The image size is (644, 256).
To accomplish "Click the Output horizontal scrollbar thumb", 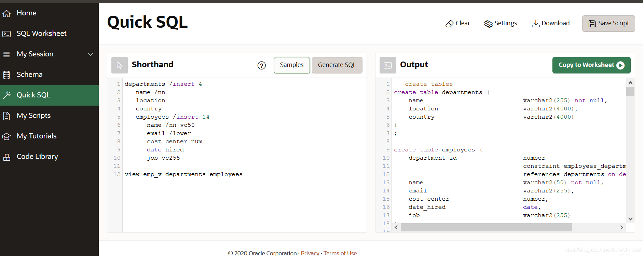I will 486,227.
